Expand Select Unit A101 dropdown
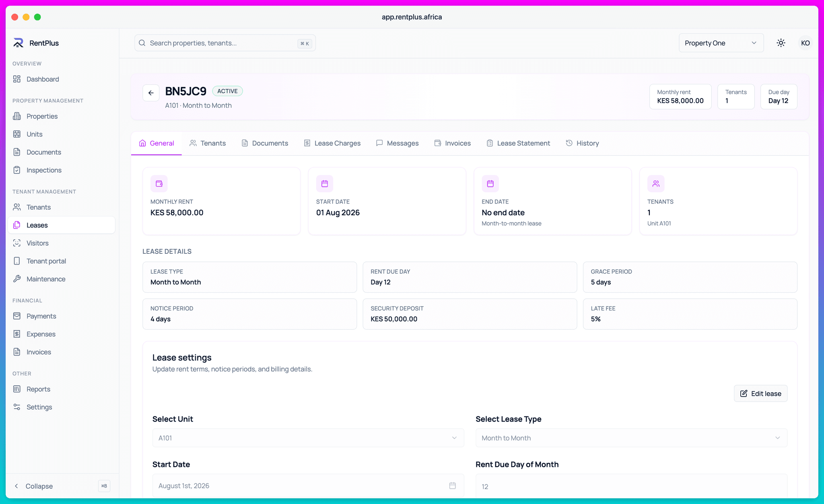This screenshot has width=824, height=504. pos(308,438)
